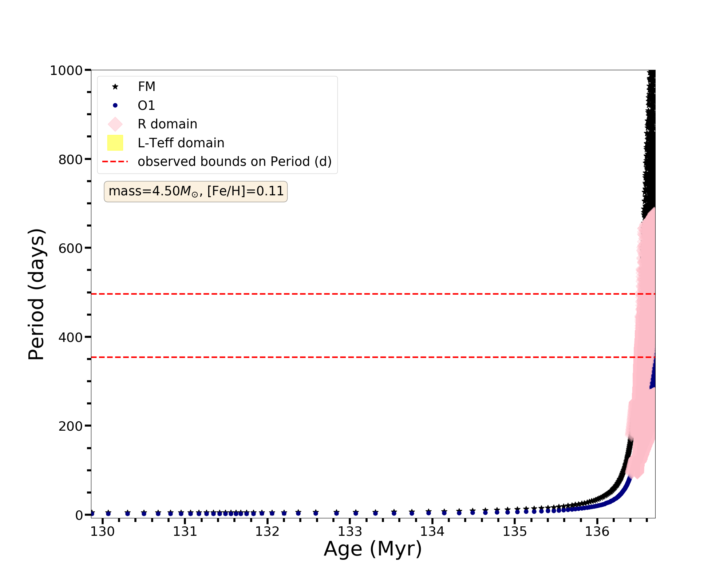Click the 'Period (days)' y-axis title
Image resolution: width=728 pixels, height=582 pixels.
(x=36, y=294)
